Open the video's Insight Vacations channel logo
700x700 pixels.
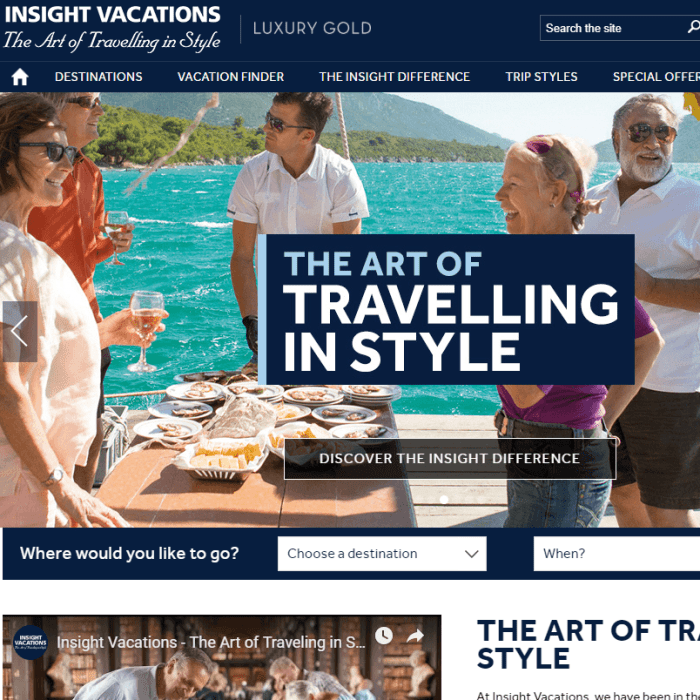click(30, 642)
